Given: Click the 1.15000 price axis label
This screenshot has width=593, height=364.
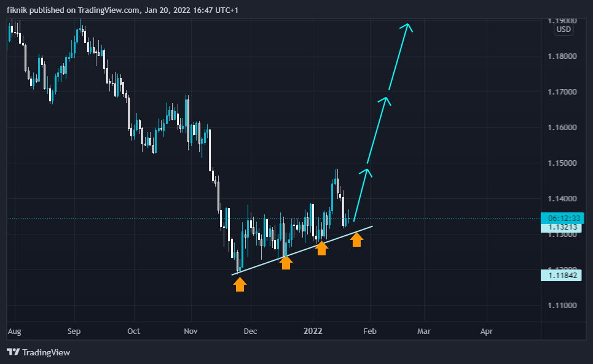Looking at the screenshot, I should coord(562,163).
